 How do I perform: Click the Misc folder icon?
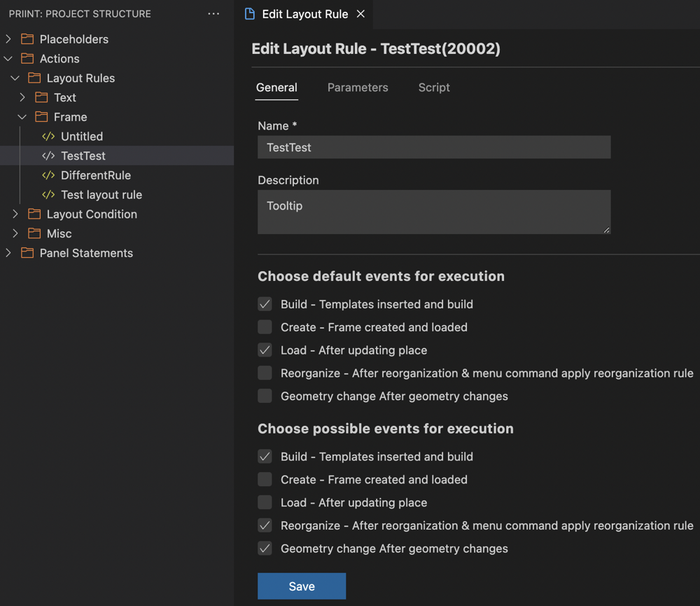coord(34,233)
